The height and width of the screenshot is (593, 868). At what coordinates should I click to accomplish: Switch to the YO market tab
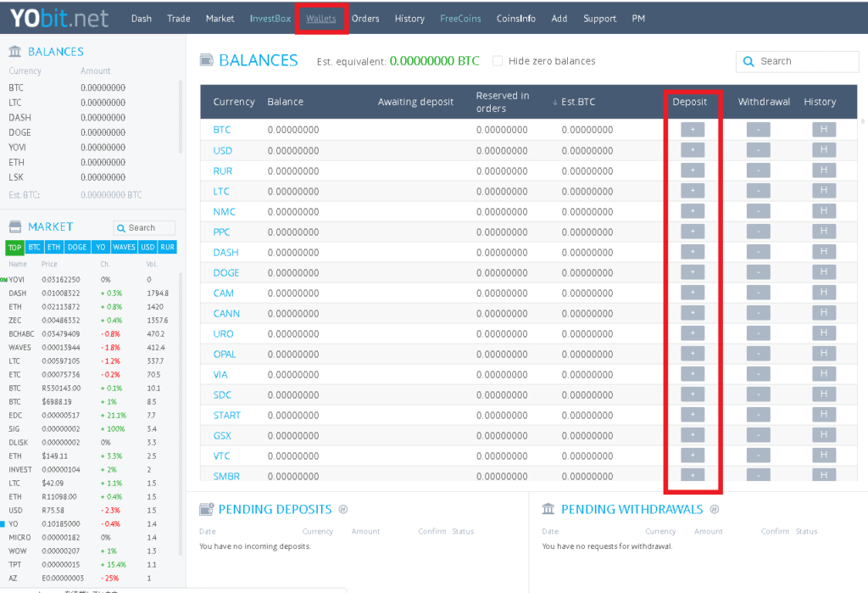coord(100,247)
